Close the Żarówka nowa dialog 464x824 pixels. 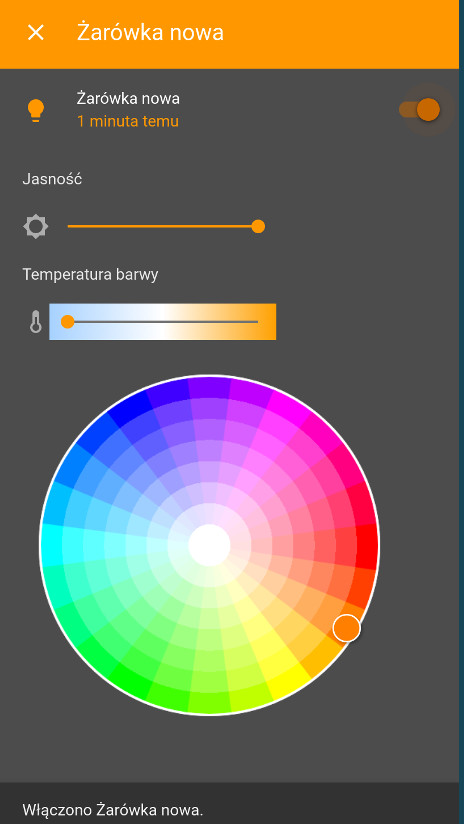point(36,33)
